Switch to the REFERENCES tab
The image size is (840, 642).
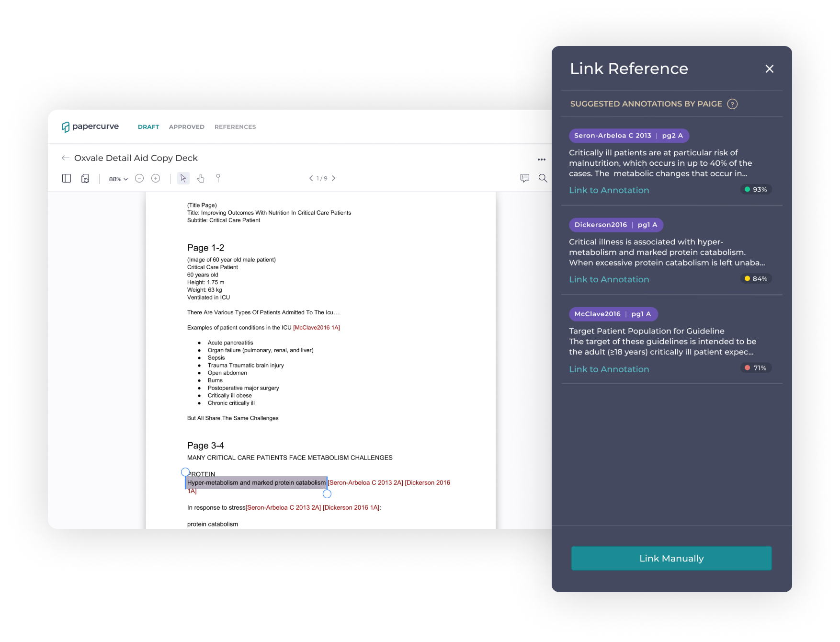(x=235, y=127)
